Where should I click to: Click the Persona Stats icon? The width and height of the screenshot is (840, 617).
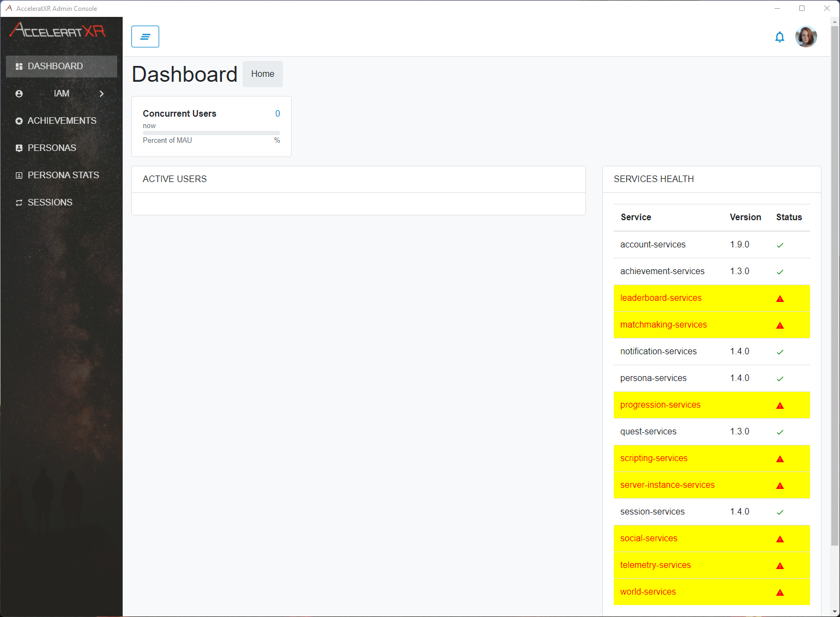point(19,176)
